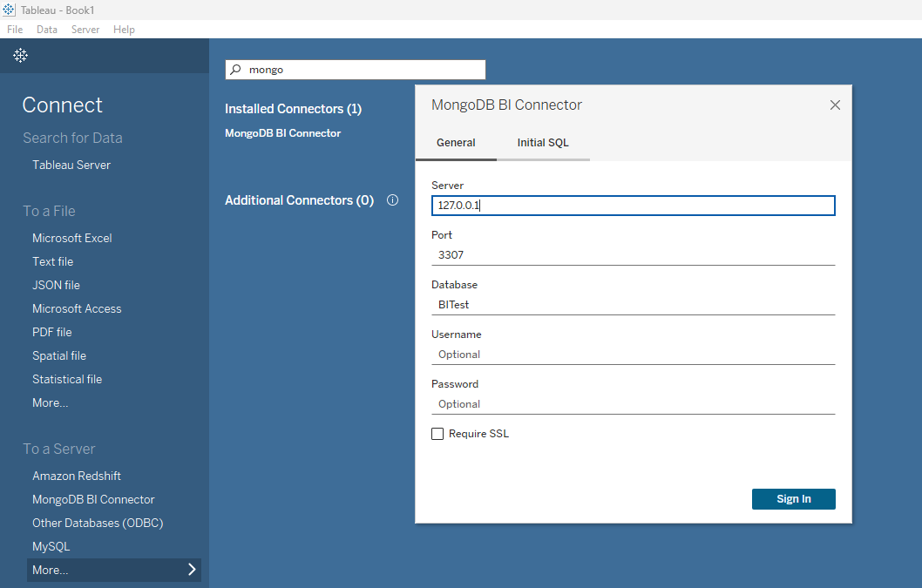Choose JSON file connection

[56, 285]
